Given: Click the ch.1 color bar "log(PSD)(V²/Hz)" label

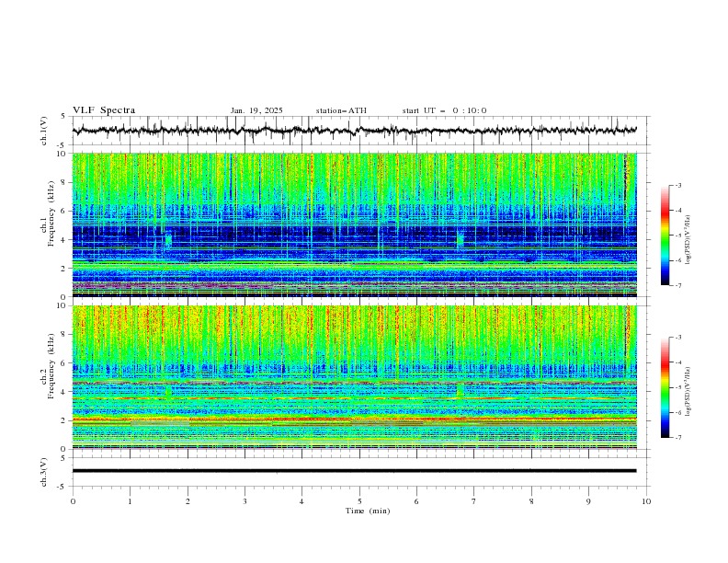Looking at the screenshot, I should coord(689,240).
